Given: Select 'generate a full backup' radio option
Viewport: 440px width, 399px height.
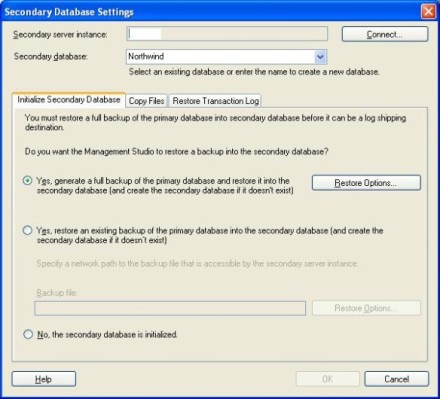Looking at the screenshot, I should (x=27, y=181).
